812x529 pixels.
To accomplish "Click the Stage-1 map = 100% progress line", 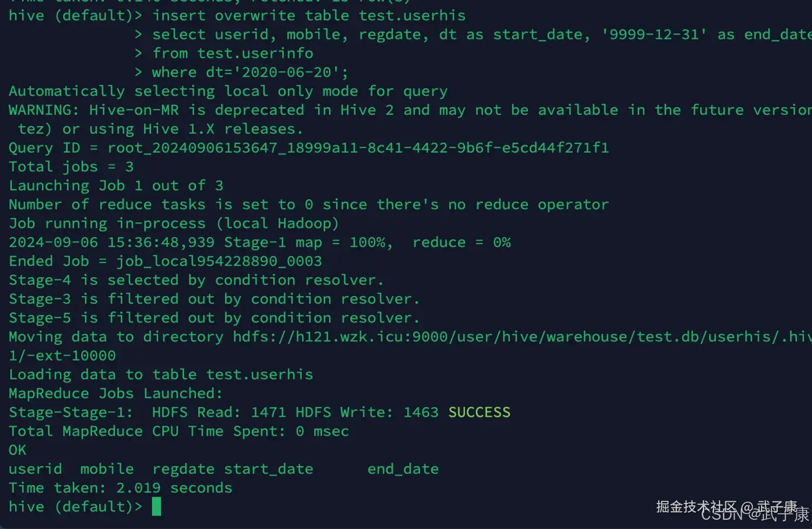I will [259, 243].
